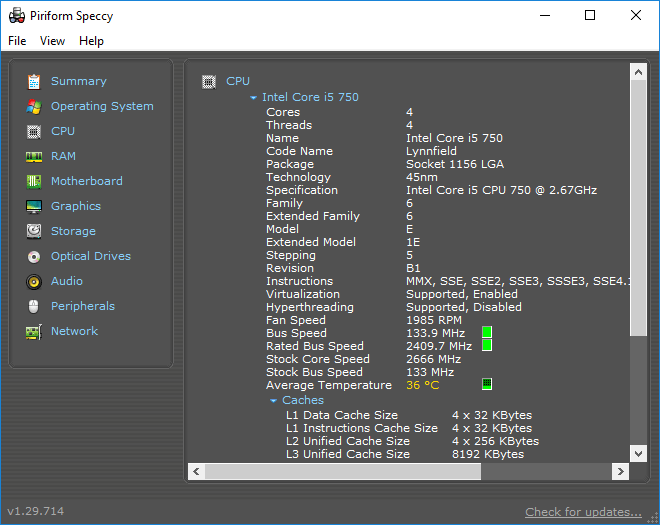This screenshot has width=660, height=525.
Task: Click the 2409.7 MHz rated bus value
Action: coord(439,346)
